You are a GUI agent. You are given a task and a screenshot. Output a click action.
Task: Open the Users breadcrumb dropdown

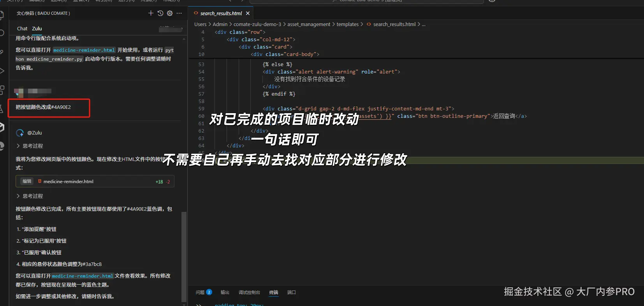click(201, 24)
